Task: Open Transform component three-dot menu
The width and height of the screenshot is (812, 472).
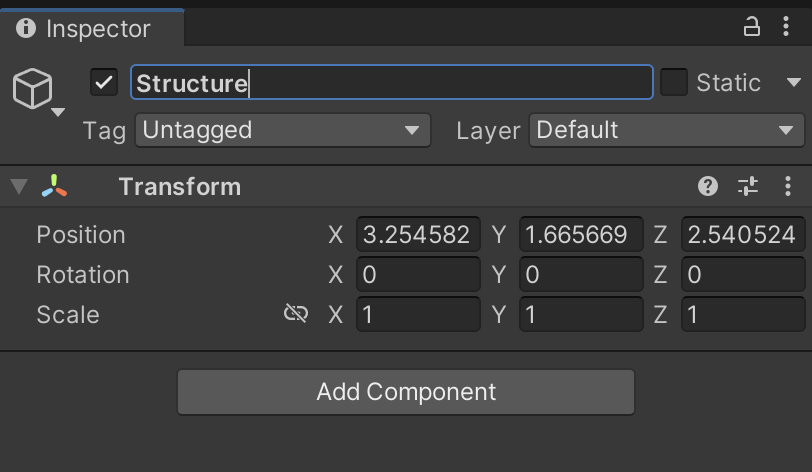Action: 788,186
